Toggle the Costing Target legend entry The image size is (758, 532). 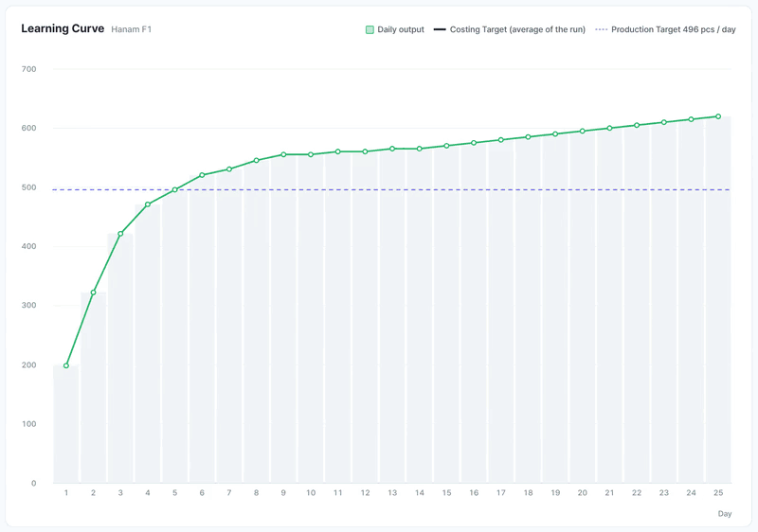point(510,29)
